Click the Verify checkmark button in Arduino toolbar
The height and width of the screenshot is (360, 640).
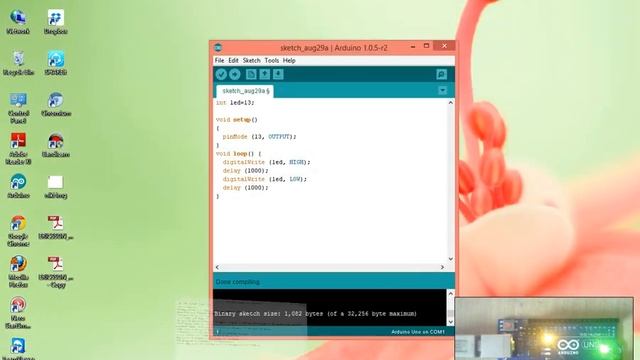point(221,74)
